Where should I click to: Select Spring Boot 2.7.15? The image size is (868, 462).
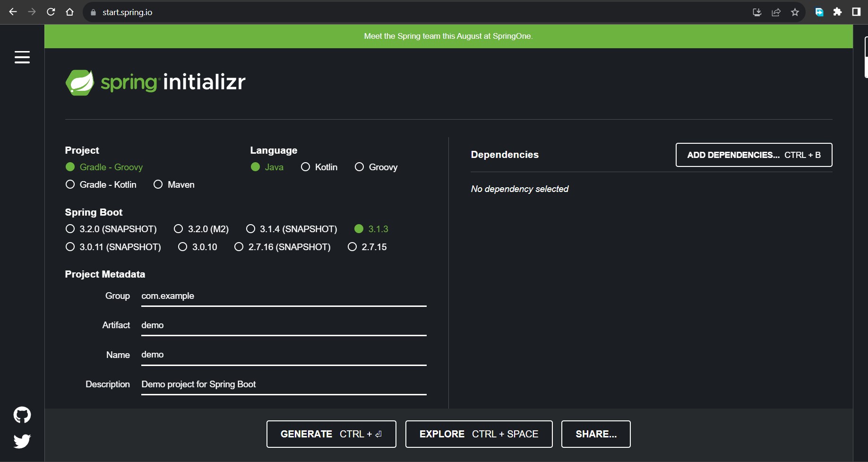click(367, 247)
